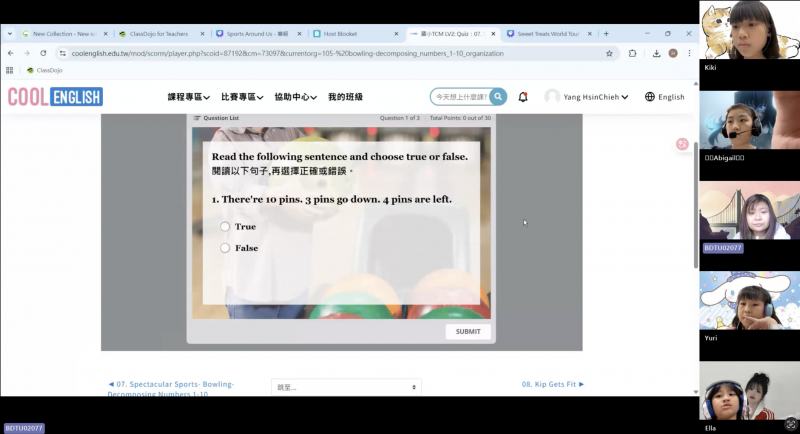Expand the 課程專區 menu
The image size is (800, 434).
coord(188,97)
